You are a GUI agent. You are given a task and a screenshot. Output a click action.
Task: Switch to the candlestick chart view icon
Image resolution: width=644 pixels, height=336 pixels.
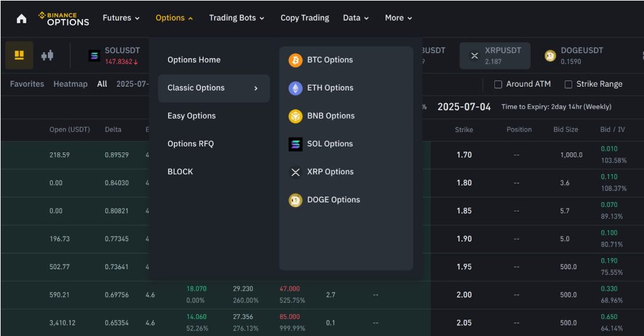tap(47, 55)
